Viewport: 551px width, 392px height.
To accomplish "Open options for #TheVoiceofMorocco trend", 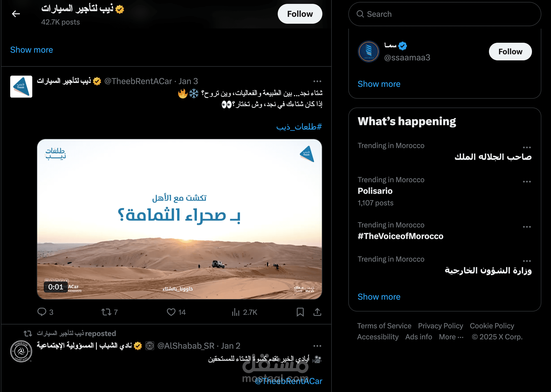I will pos(527,227).
